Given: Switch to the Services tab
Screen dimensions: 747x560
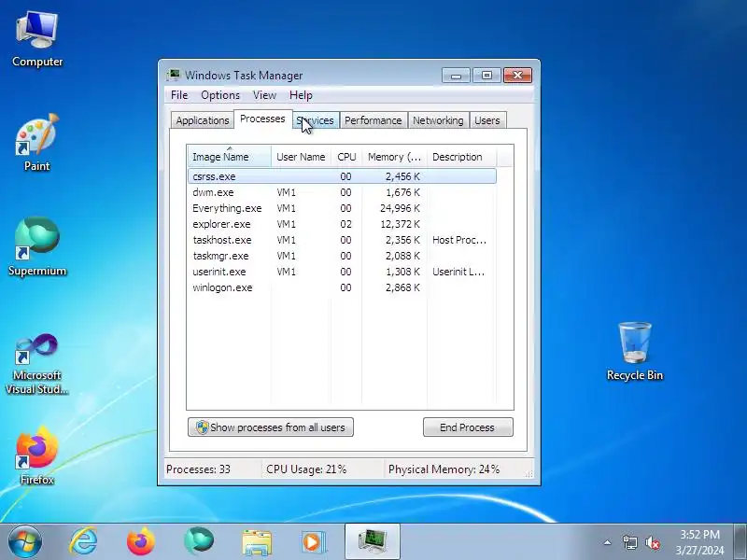Looking at the screenshot, I should [x=316, y=120].
